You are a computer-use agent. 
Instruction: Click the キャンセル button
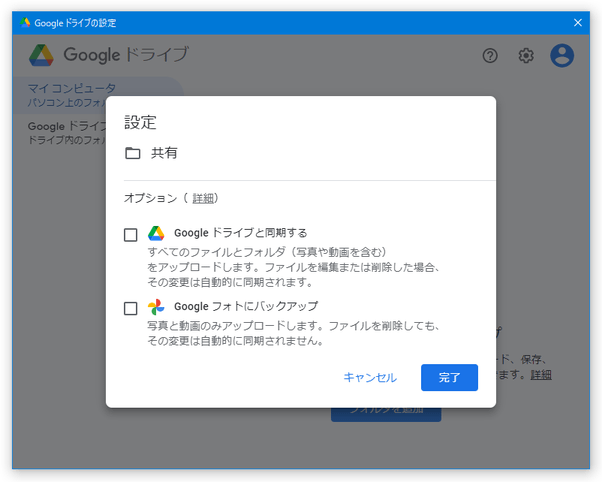point(370,378)
